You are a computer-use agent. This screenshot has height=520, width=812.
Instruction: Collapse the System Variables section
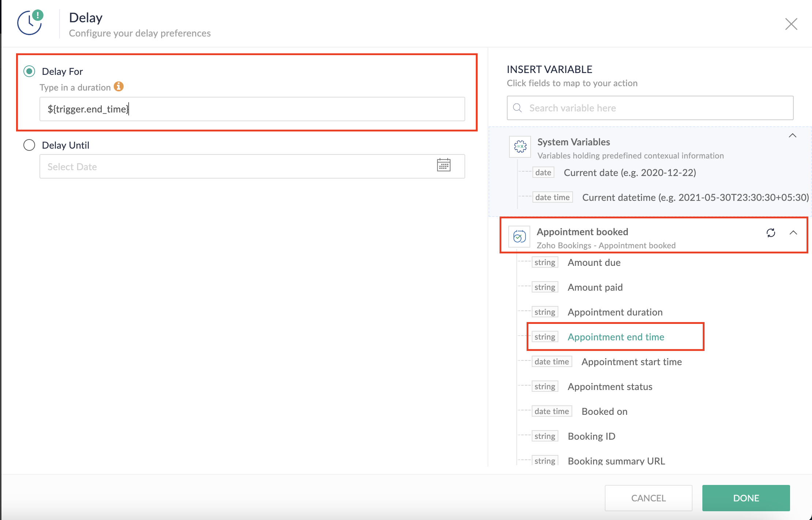[792, 136]
